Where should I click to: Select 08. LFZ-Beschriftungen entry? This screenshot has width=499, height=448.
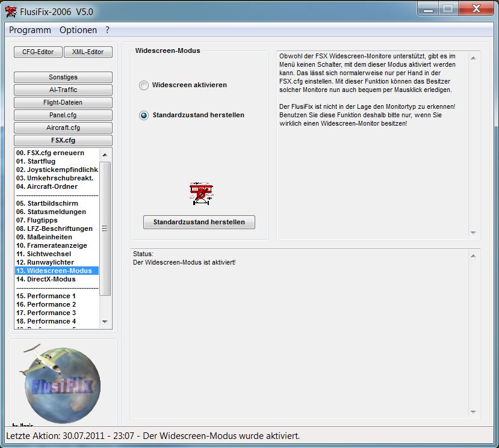coord(57,229)
